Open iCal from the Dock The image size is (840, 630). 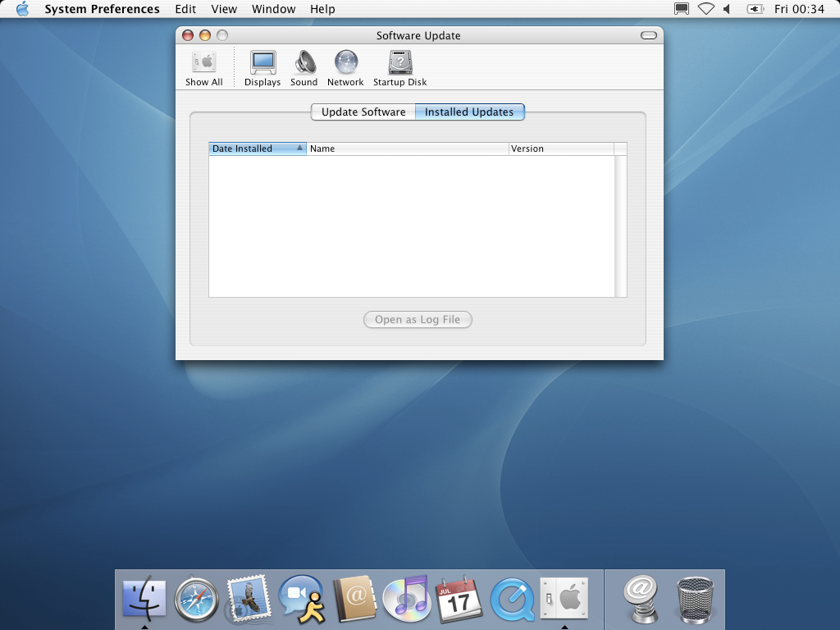click(459, 600)
